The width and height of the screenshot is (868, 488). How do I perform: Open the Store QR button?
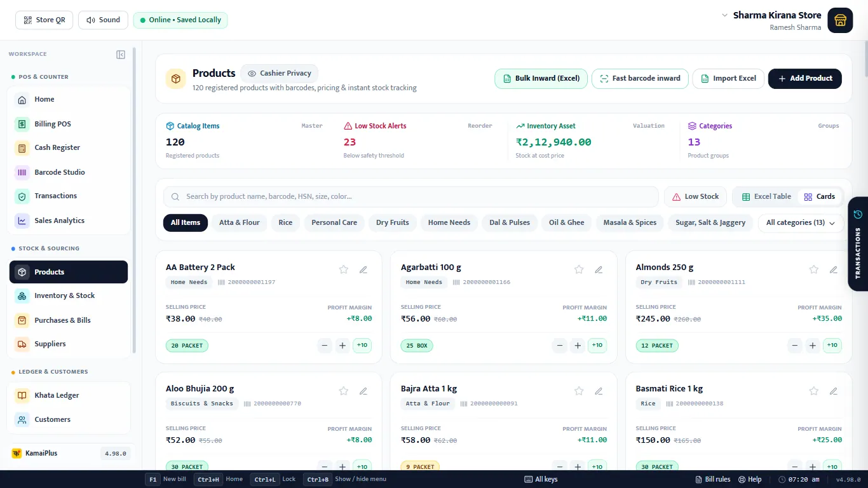[x=44, y=20]
